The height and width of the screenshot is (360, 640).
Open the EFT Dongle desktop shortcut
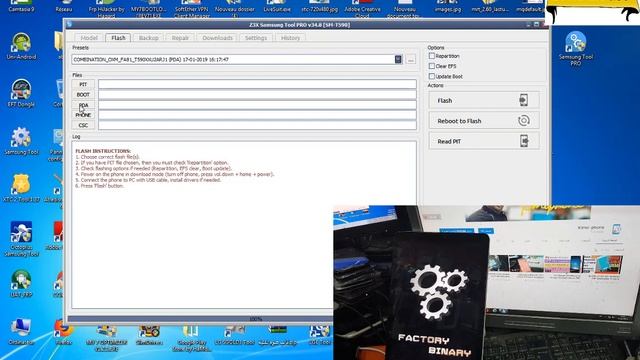tap(21, 93)
